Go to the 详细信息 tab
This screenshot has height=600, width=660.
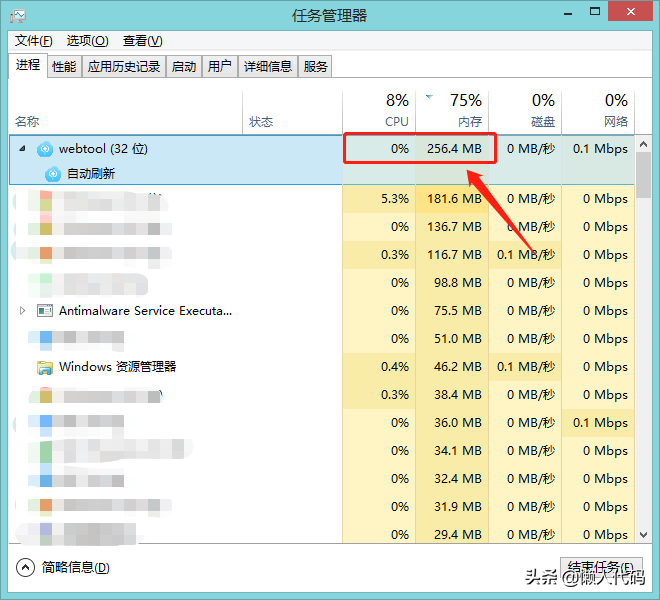268,66
